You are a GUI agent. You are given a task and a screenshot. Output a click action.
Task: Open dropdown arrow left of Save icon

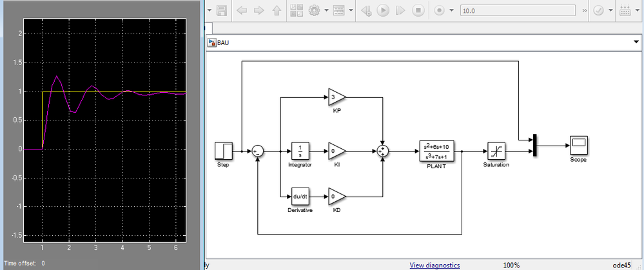click(x=210, y=10)
